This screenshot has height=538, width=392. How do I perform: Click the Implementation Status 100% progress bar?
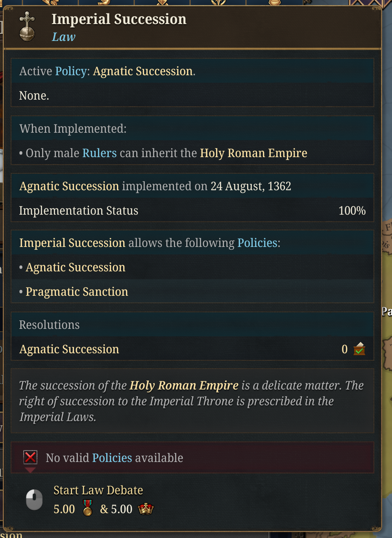pos(192,210)
